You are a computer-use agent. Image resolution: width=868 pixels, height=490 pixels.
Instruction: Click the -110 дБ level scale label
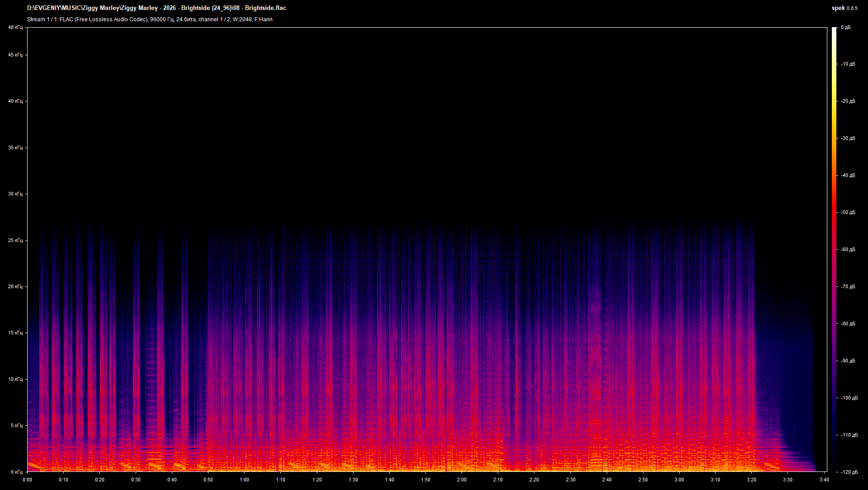(849, 435)
